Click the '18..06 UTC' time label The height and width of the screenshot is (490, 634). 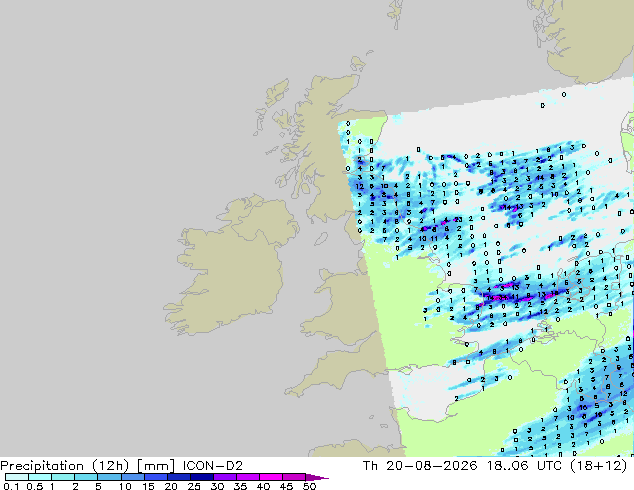(525, 466)
